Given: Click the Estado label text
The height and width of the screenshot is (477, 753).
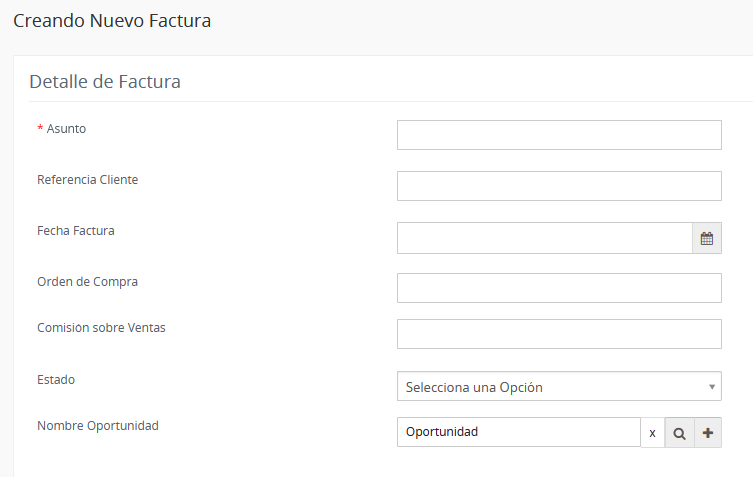Looking at the screenshot, I should pyautogui.click(x=56, y=379).
